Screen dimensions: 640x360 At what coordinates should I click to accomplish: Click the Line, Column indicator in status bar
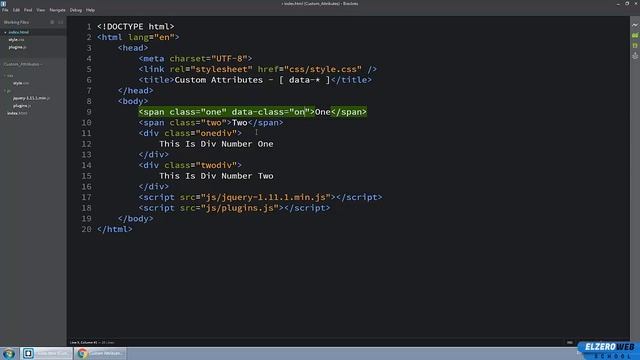pos(84,342)
